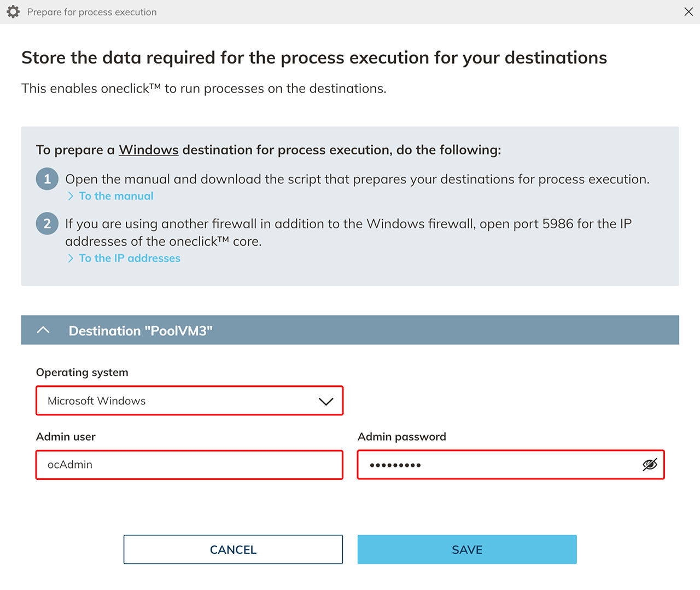Click the Microsoft Windows dropdown arrow
Viewport: 700px width, 590px height.
(326, 401)
